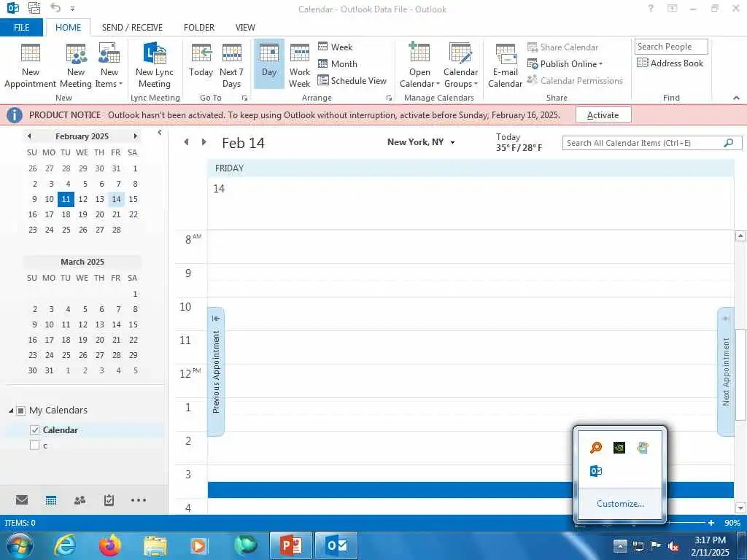Switch to Day view
Viewport: 747px width, 560px height.
pos(269,63)
